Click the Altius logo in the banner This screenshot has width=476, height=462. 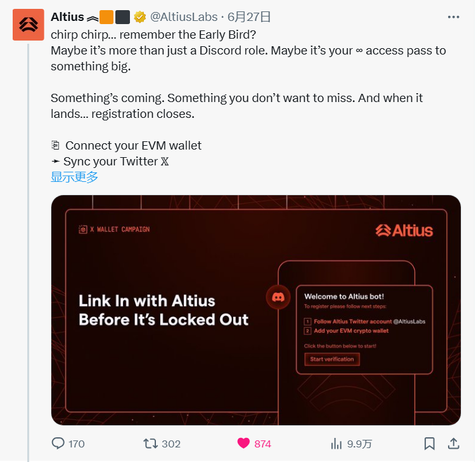click(x=404, y=231)
